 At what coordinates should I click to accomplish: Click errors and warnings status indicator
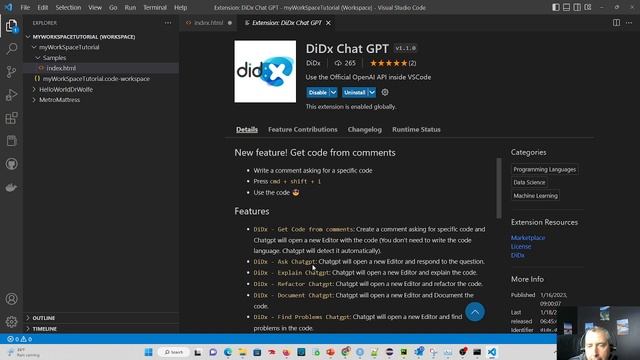[x=20, y=339]
